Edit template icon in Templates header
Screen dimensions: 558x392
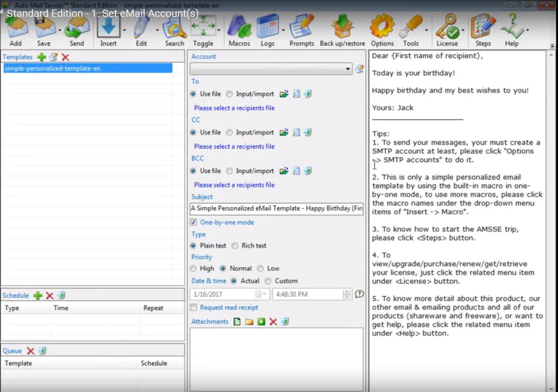click(53, 57)
